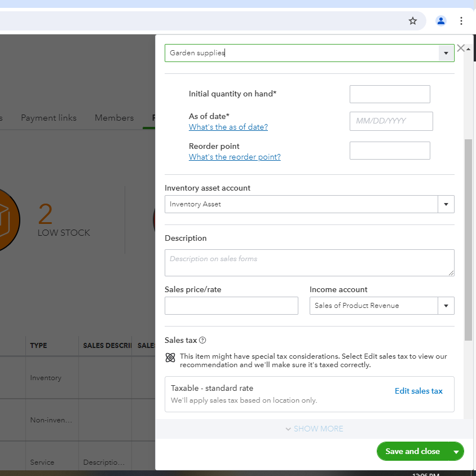Viewport: 476px width, 476px height.
Task: Click the Descriptio... sales description cell
Action: (104, 462)
